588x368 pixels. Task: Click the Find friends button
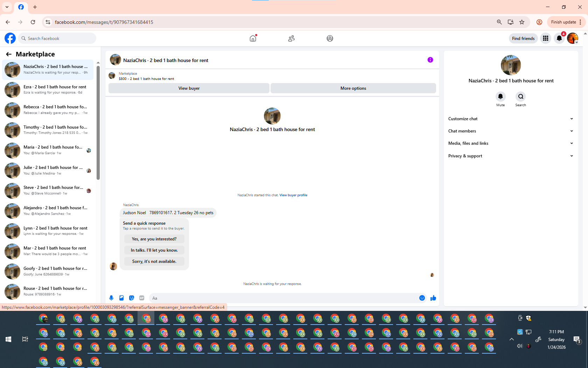pyautogui.click(x=523, y=38)
